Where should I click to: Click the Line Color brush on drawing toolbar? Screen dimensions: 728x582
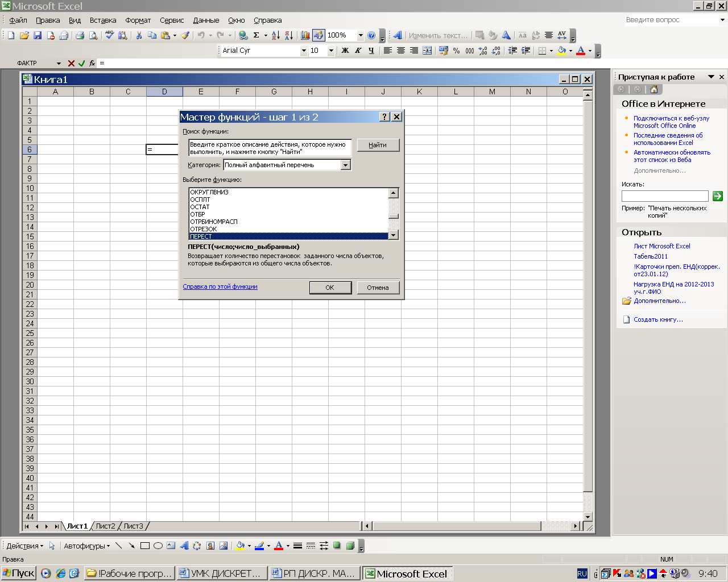tap(259, 546)
